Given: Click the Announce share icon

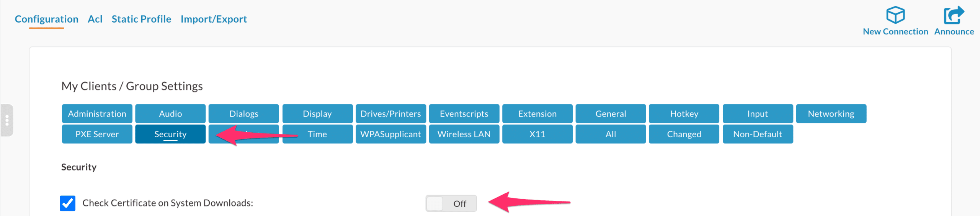Looking at the screenshot, I should click(954, 15).
